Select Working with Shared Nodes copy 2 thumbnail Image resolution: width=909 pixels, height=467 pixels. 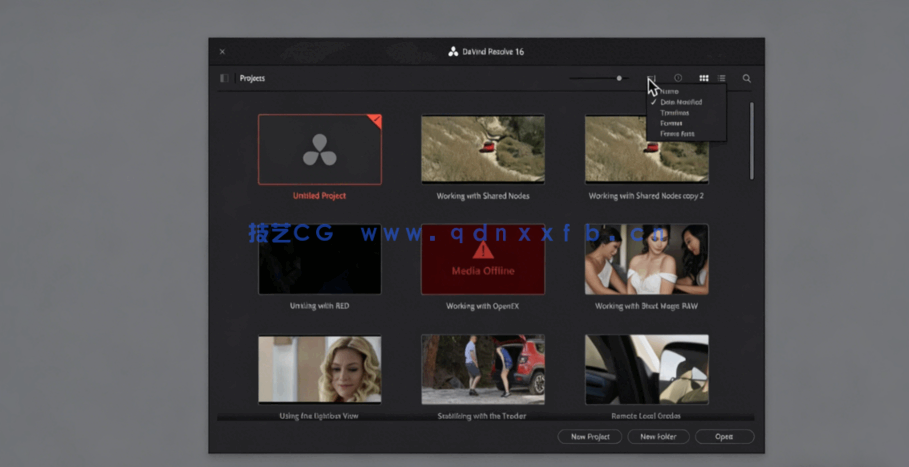(x=646, y=149)
